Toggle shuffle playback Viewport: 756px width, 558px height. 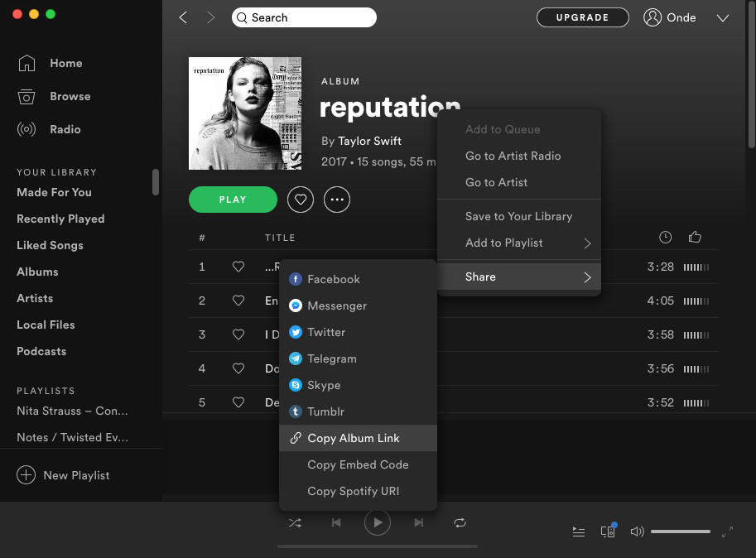coord(295,523)
